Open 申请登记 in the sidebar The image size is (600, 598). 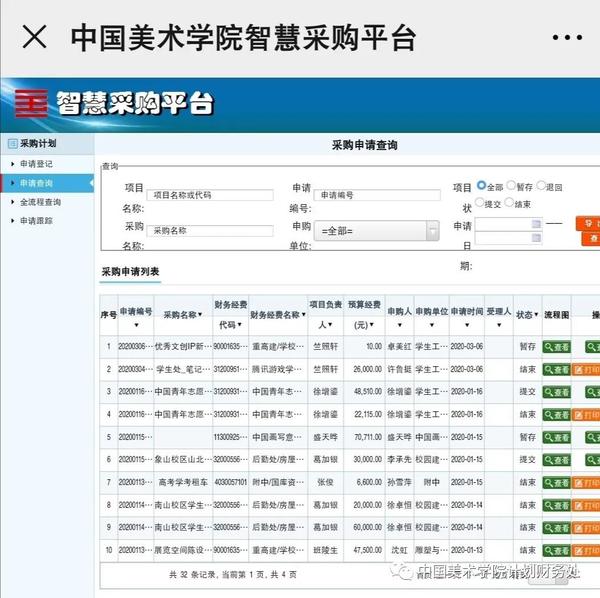[x=37, y=163]
